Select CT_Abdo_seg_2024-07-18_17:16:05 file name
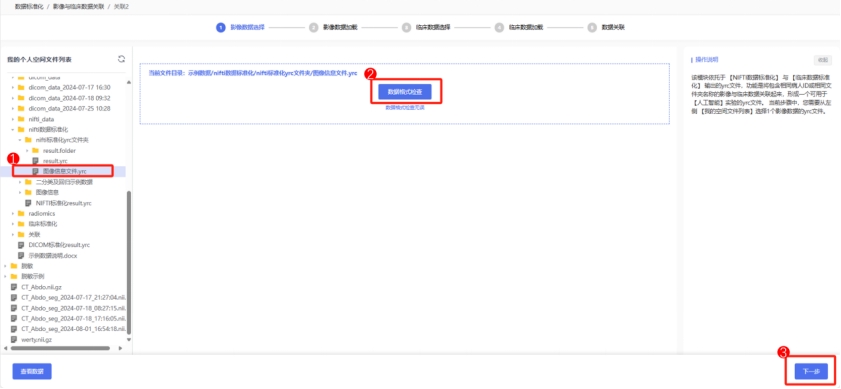Viewport: 841px width, 389px height. [73, 318]
